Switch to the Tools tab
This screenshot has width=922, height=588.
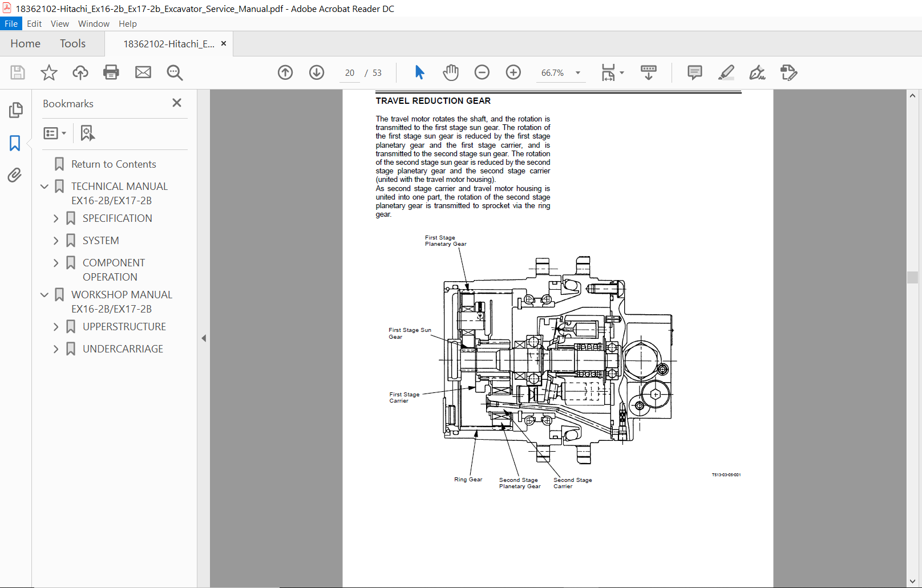tap(72, 43)
